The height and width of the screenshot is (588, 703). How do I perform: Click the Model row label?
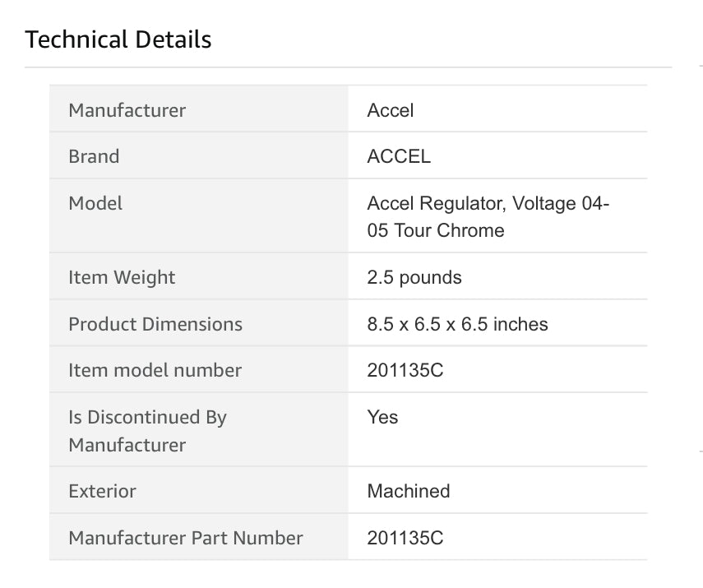click(95, 203)
